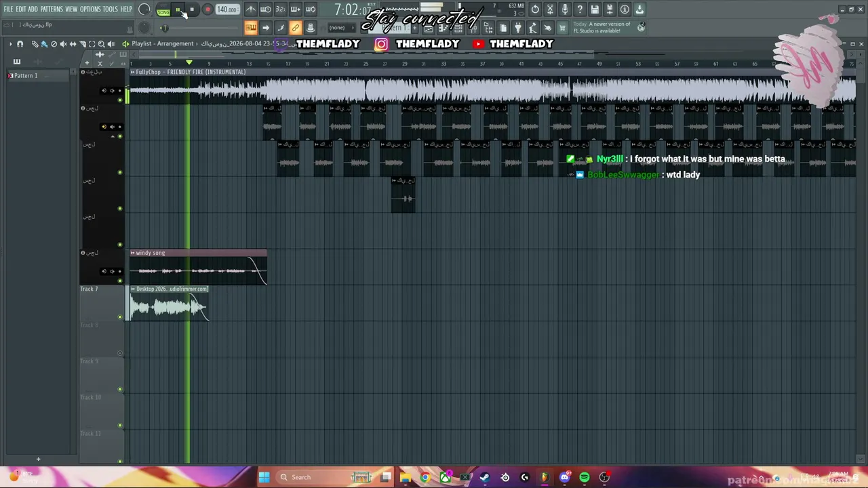The image size is (868, 488).
Task: Open the PATTERNS menu
Action: pos(52,9)
